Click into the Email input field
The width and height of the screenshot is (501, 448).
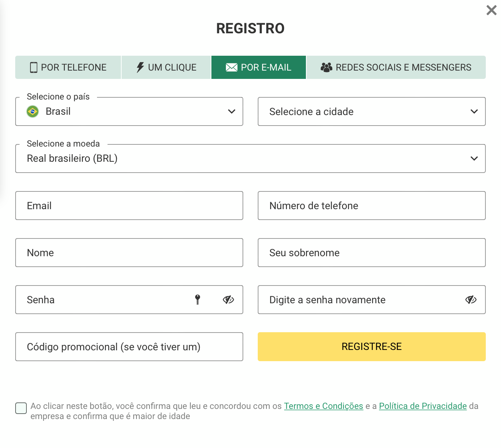129,206
